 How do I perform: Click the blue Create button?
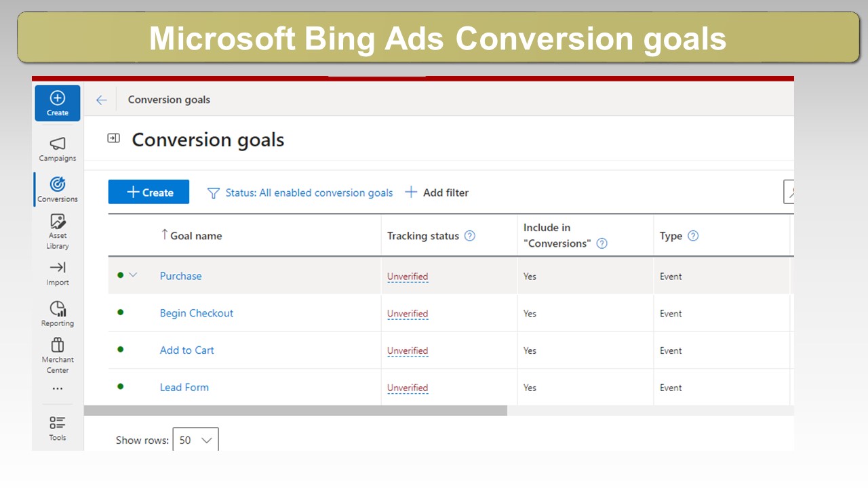[x=149, y=192]
